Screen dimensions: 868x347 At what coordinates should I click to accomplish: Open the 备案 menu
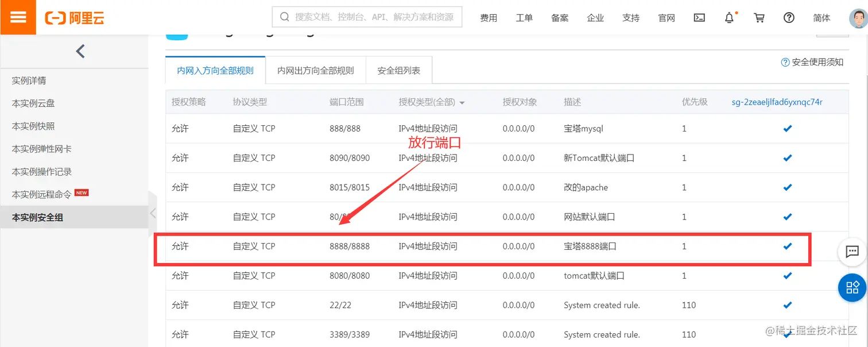click(x=560, y=18)
